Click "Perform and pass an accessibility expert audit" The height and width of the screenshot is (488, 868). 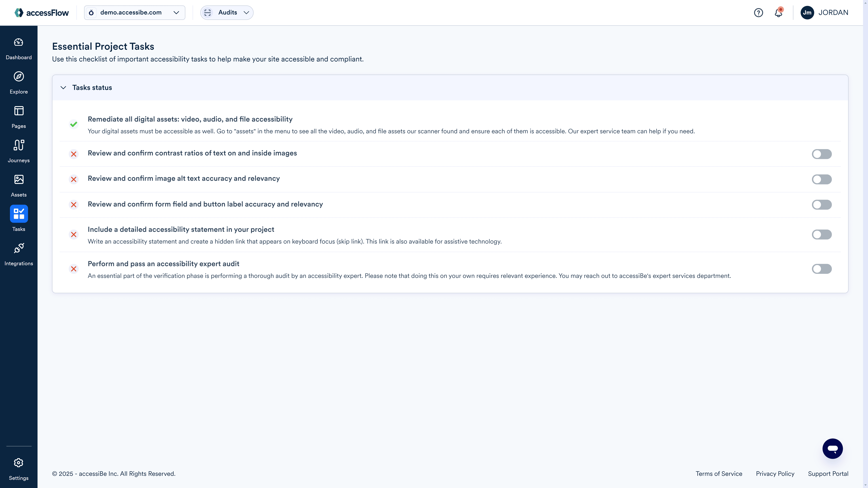tap(163, 264)
